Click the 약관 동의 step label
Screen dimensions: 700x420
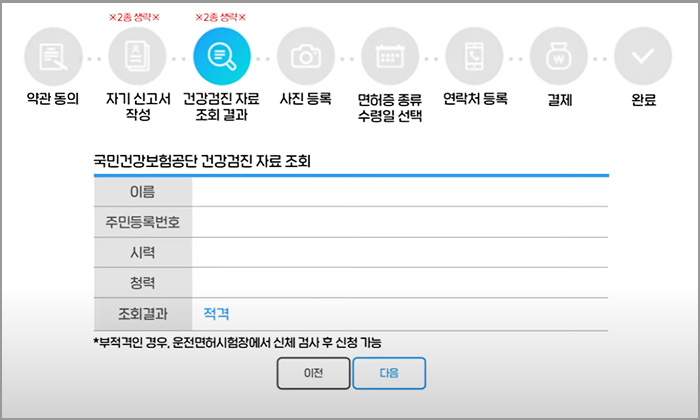pyautogui.click(x=53, y=99)
